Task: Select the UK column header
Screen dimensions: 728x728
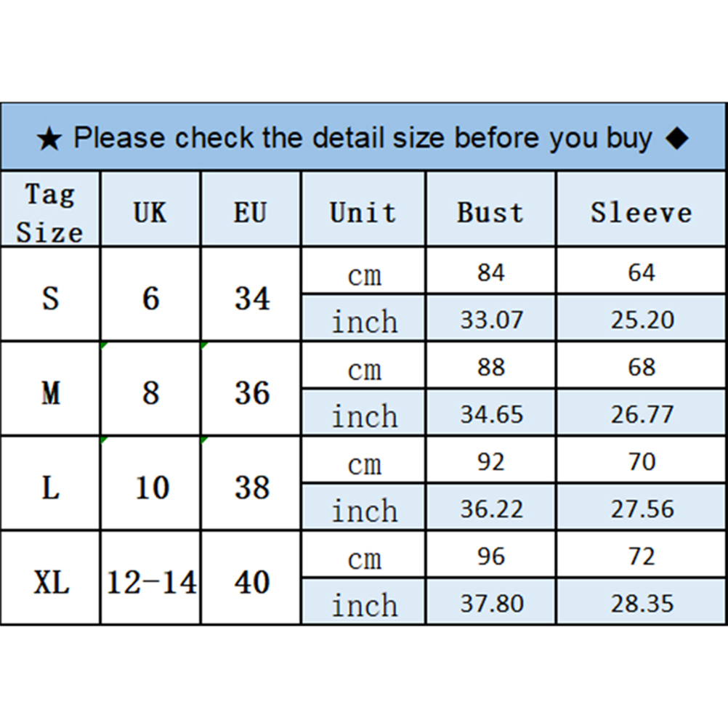Action: (150, 212)
